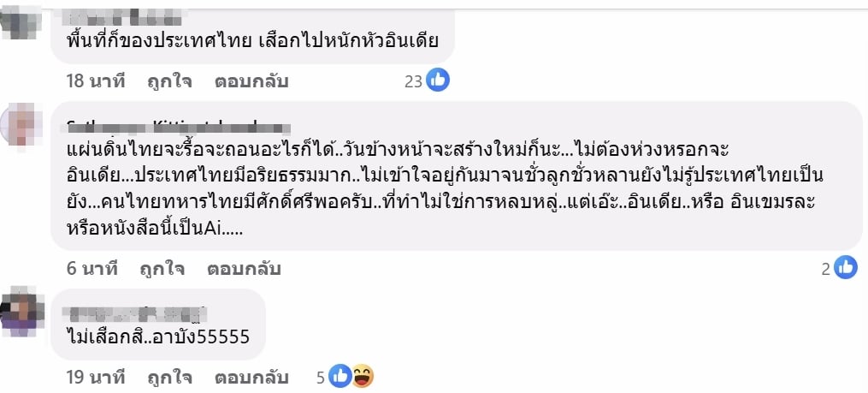View the reaction count 23 on the first comment

(414, 81)
